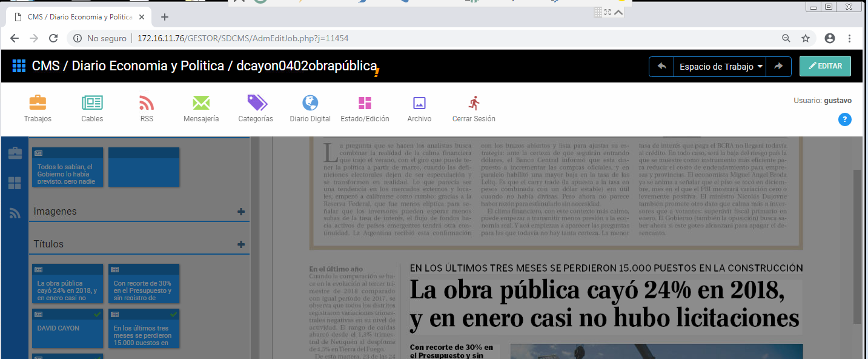This screenshot has height=359, width=868.
Task: Open Mensajería
Action: (201, 109)
